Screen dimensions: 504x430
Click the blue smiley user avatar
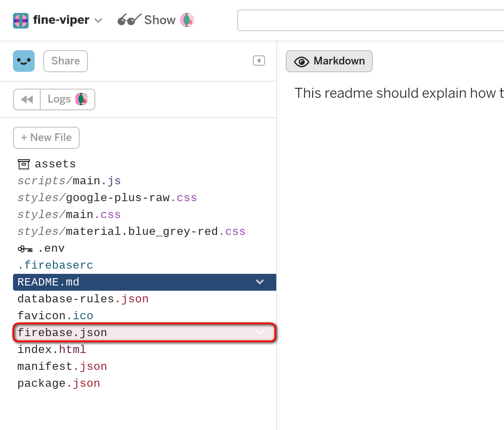(24, 61)
